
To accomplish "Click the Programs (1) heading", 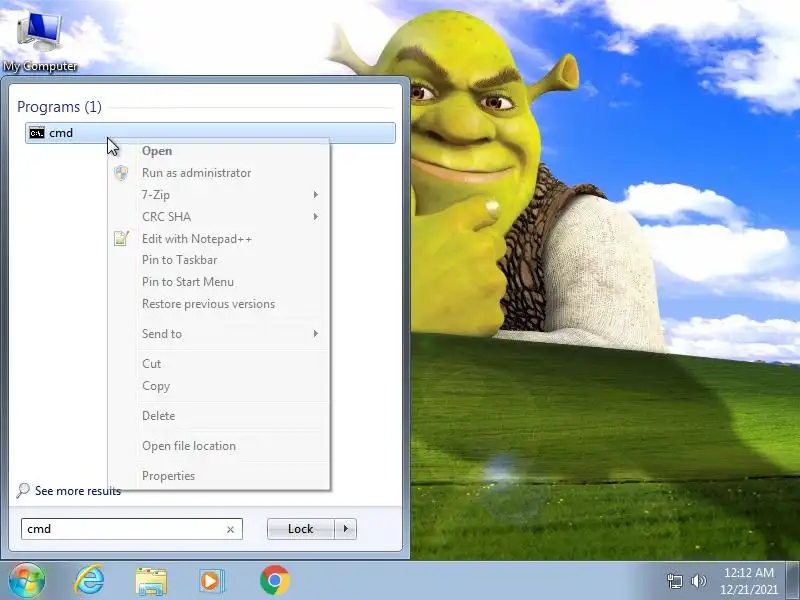I will click(x=59, y=107).
